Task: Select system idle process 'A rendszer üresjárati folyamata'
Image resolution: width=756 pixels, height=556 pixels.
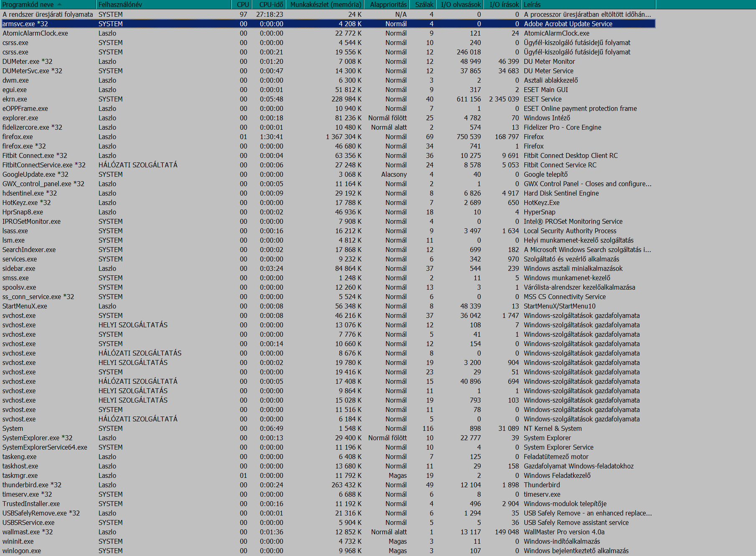Action: coord(328,15)
